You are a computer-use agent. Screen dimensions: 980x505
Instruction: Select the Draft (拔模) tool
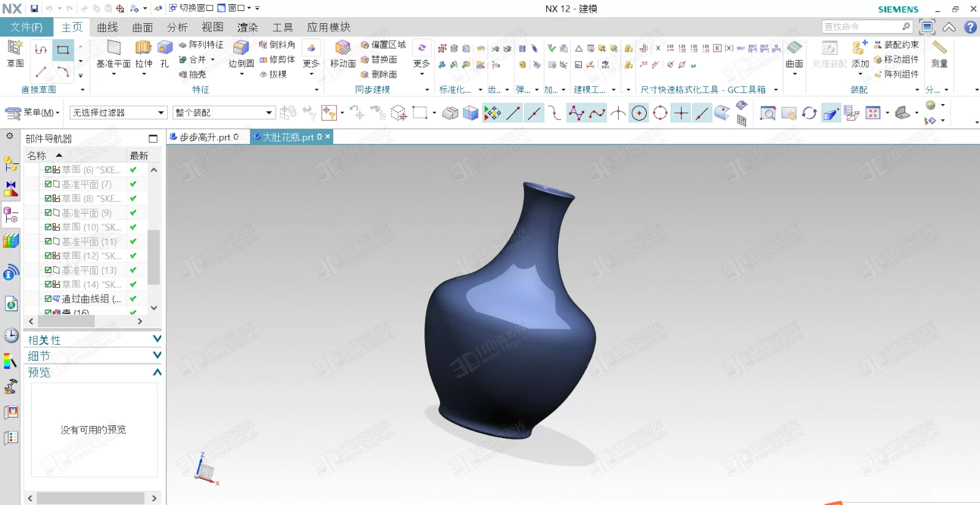273,74
